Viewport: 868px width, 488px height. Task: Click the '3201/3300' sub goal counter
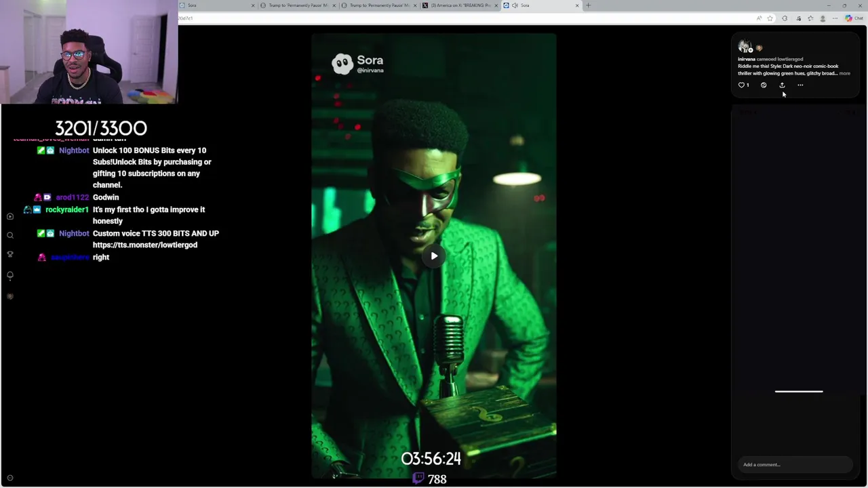pyautogui.click(x=100, y=128)
